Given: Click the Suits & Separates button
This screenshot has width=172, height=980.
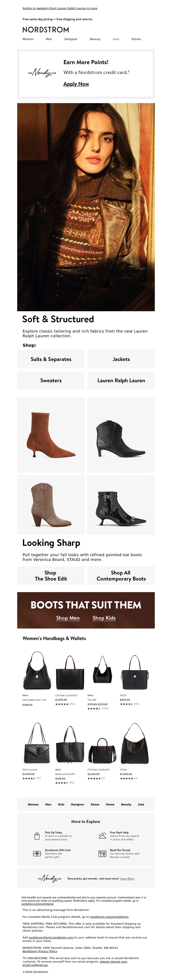Looking at the screenshot, I should point(51,359).
